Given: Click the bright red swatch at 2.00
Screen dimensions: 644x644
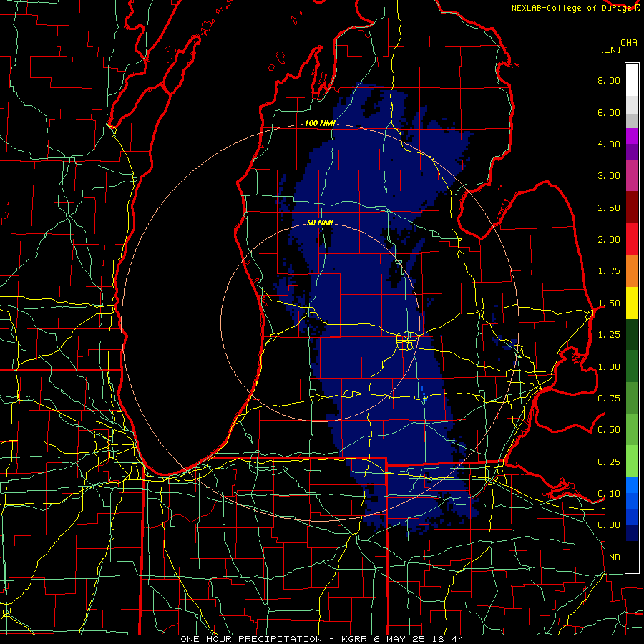Looking at the screenshot, I should pyautogui.click(x=632, y=239).
